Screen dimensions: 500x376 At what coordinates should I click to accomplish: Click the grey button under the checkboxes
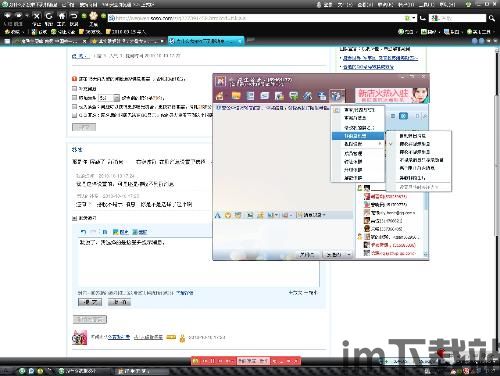click(x=84, y=127)
